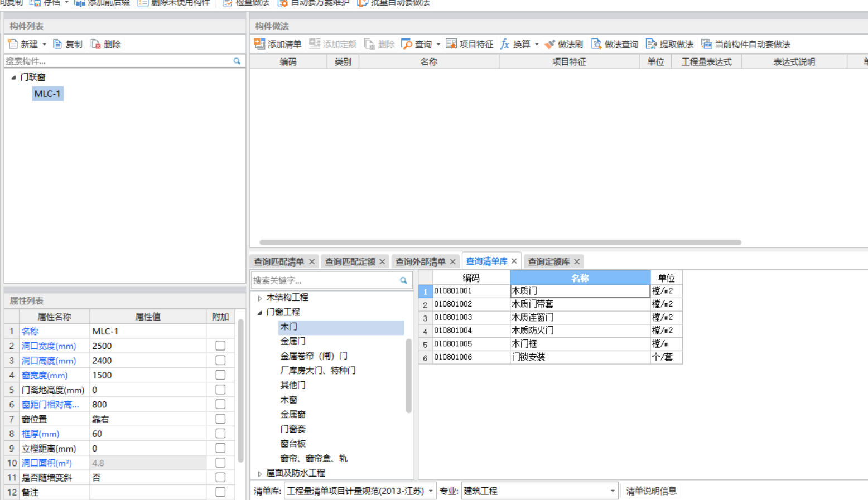Switch to 查询匹配定额 tab

click(350, 261)
